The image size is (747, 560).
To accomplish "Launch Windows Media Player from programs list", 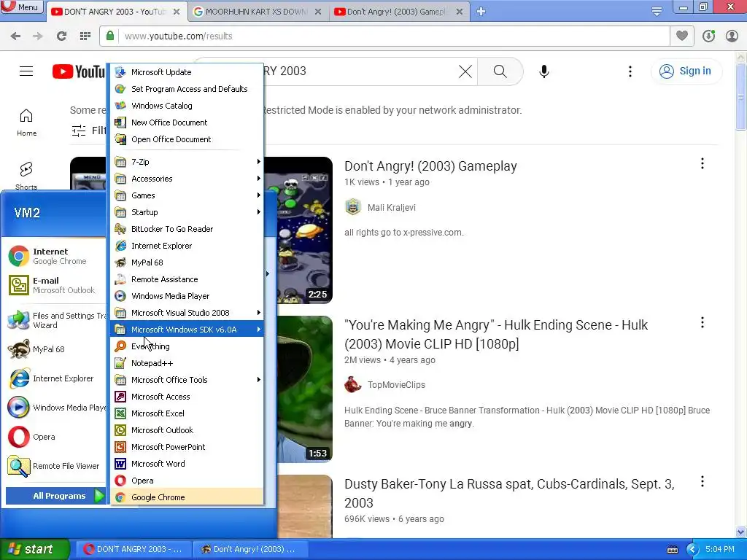I will (187, 296).
